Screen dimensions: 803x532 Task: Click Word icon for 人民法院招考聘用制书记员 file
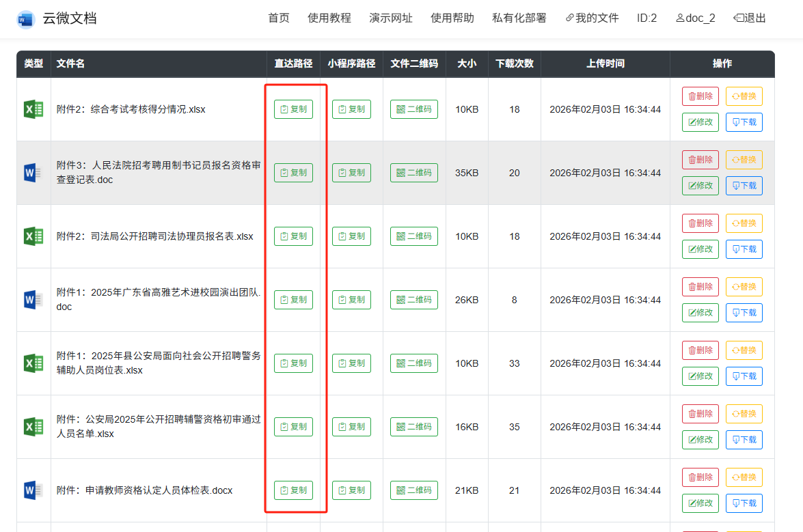(33, 173)
